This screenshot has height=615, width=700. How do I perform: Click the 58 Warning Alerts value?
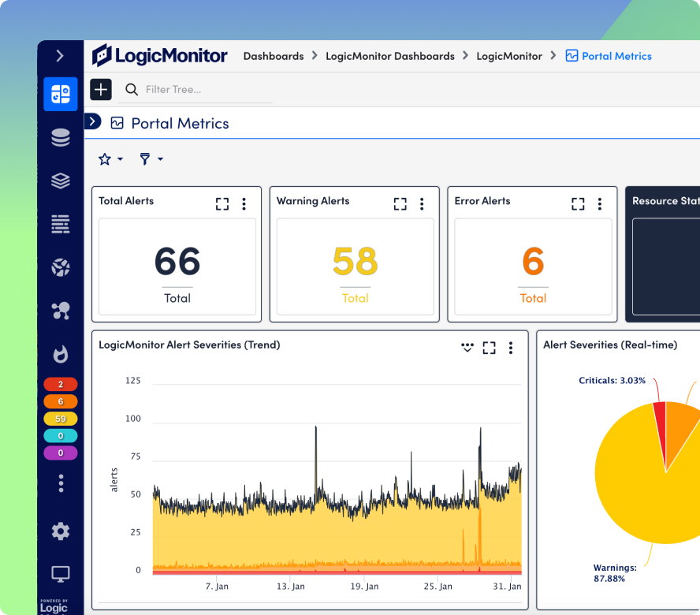(356, 261)
